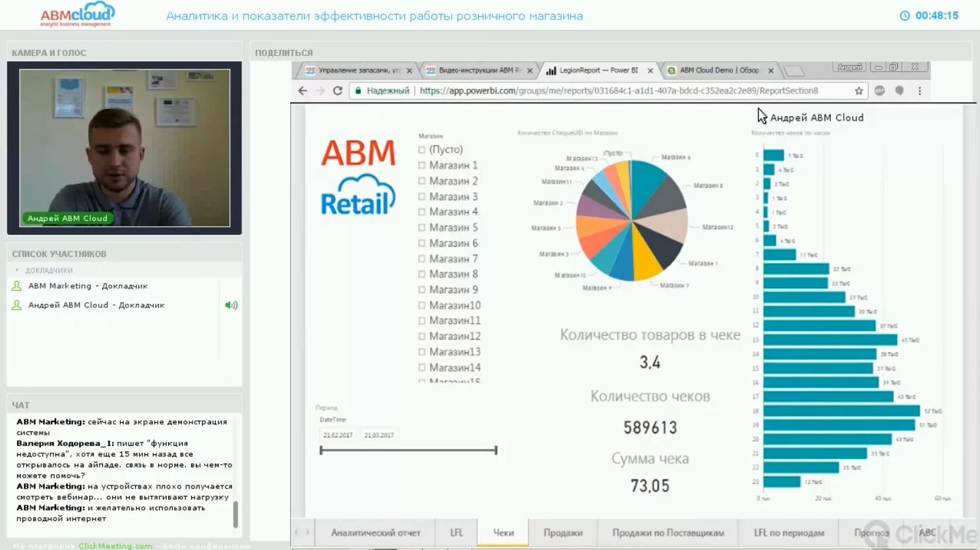Check the Магазин 3 checkbox

tap(422, 197)
